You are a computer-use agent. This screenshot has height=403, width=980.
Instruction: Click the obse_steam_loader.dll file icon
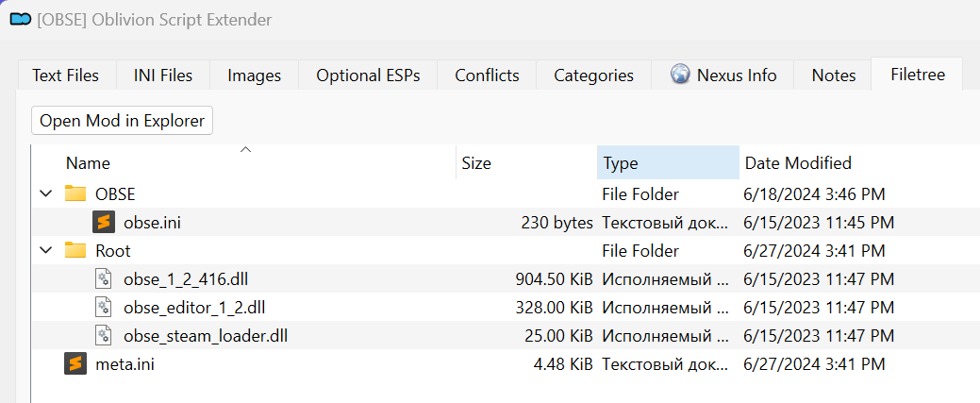point(104,335)
